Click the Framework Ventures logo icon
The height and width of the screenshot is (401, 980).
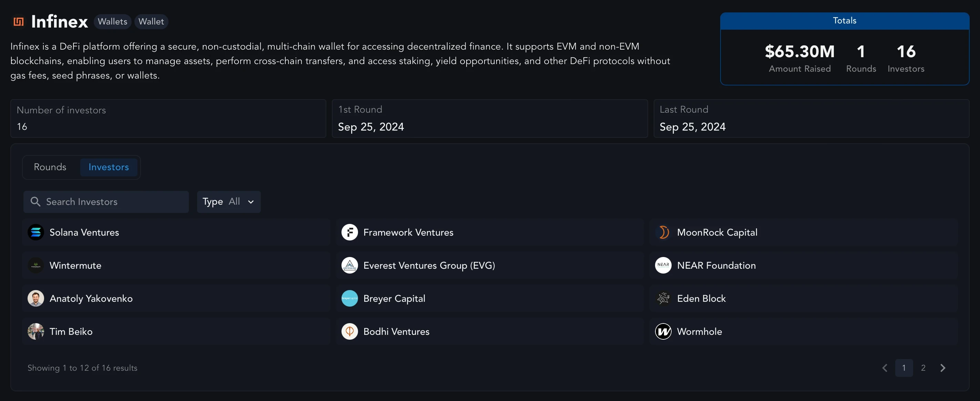tap(349, 232)
